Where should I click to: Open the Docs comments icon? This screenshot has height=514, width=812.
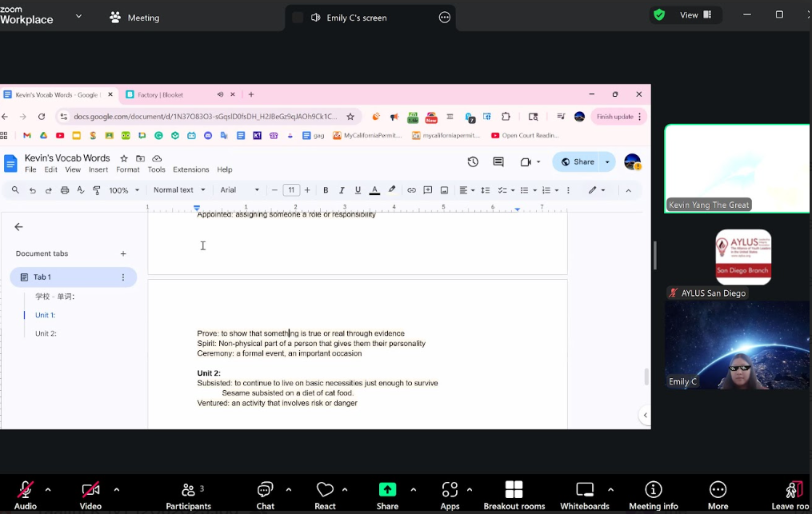(x=498, y=162)
